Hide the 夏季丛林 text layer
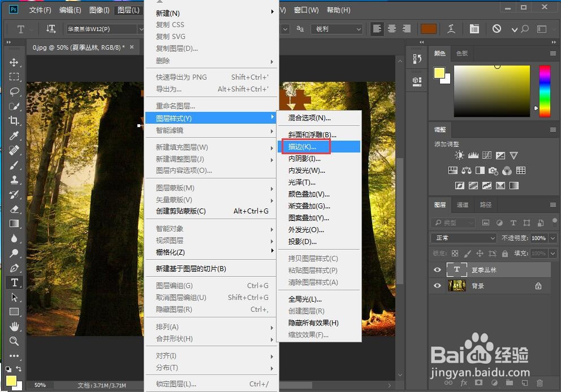 pos(437,269)
